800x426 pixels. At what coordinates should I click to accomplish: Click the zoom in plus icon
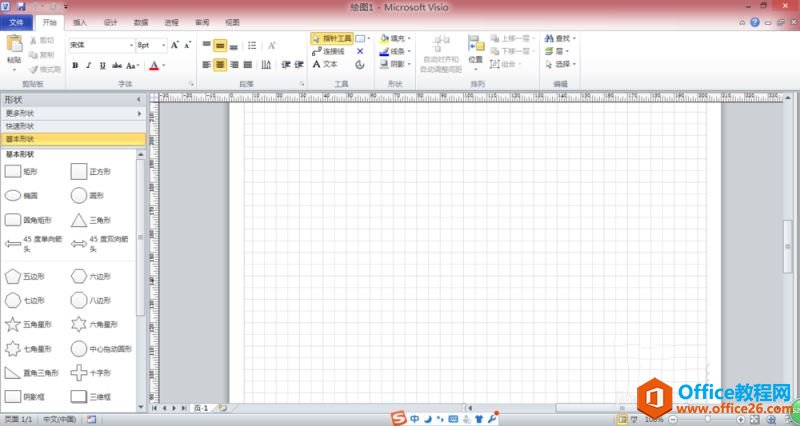(x=740, y=419)
